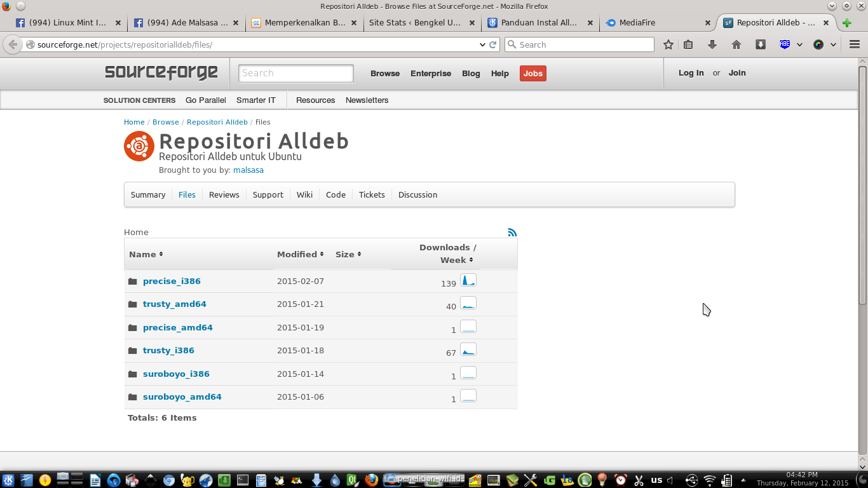Screen dimensions: 868x488
Task: Click the RSS feed icon
Action: [512, 233]
